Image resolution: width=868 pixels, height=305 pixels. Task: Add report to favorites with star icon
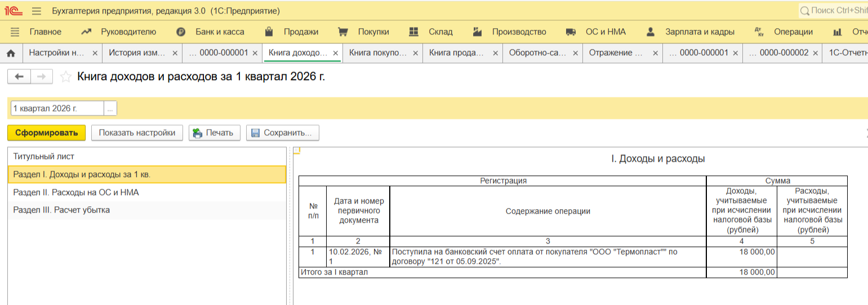[66, 77]
